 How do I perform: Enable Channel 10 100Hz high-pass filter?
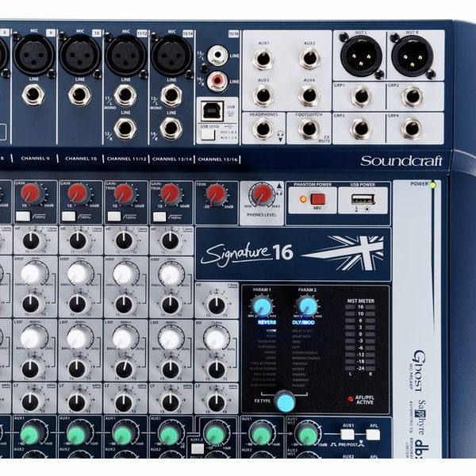click(x=69, y=217)
